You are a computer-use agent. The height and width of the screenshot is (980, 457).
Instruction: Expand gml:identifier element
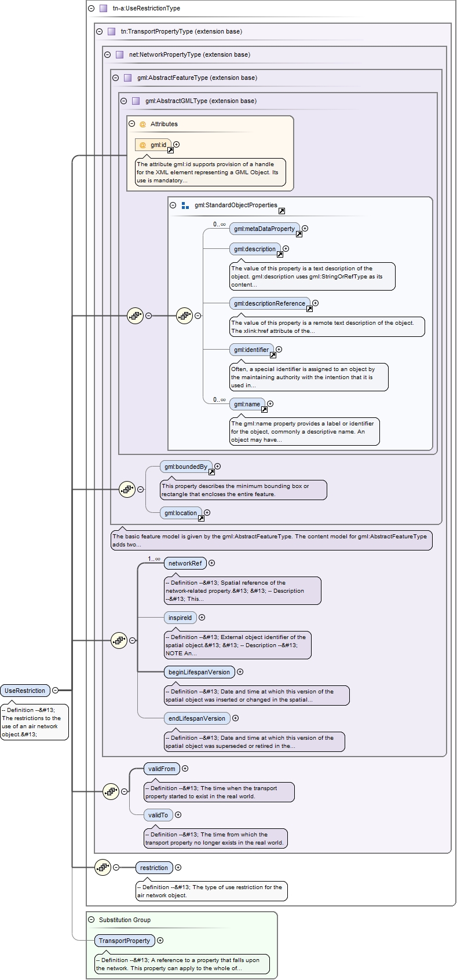pyautogui.click(x=279, y=350)
